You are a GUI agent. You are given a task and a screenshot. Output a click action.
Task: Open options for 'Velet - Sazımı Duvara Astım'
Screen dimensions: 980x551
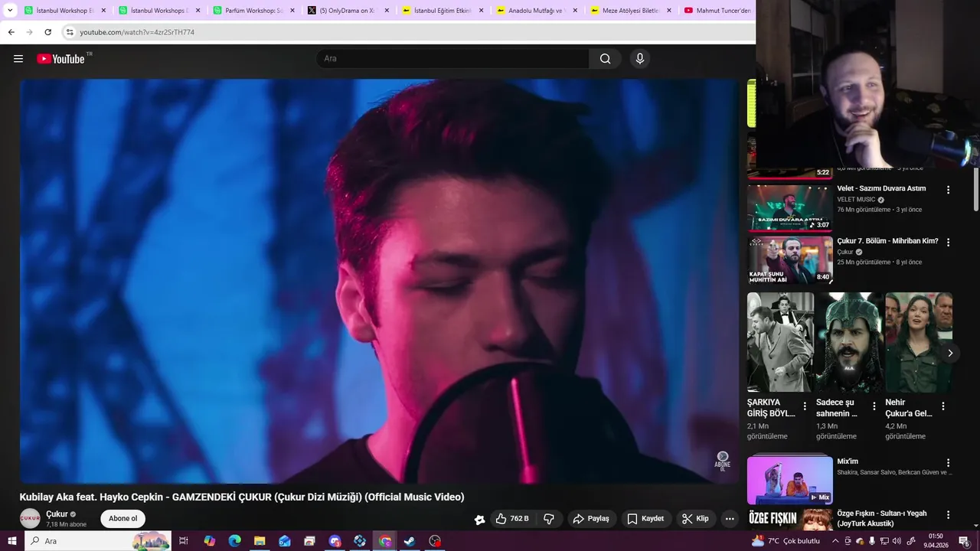948,190
